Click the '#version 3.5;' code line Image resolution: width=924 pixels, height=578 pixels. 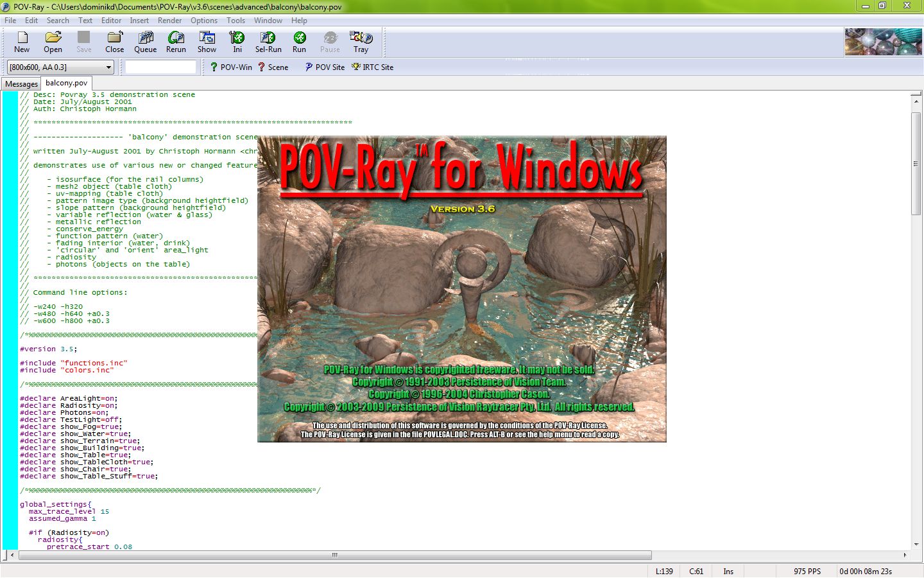pyautogui.click(x=48, y=349)
